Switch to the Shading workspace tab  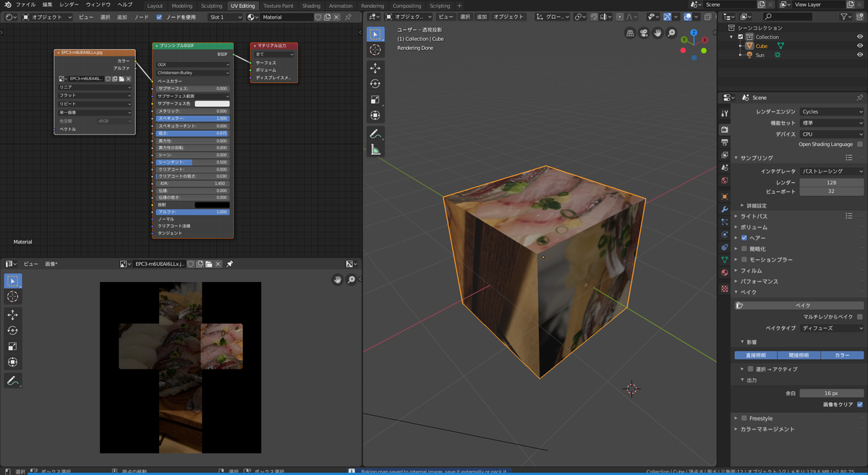tap(311, 6)
